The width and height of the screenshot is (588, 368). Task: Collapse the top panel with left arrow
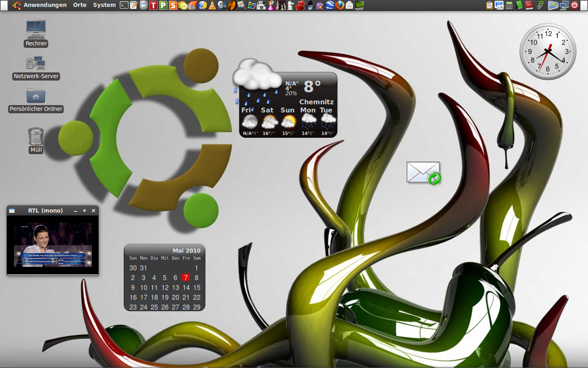tap(3, 5)
